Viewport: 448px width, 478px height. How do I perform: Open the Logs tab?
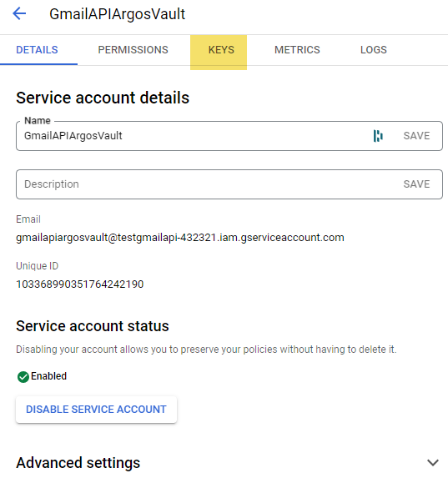[x=373, y=50]
